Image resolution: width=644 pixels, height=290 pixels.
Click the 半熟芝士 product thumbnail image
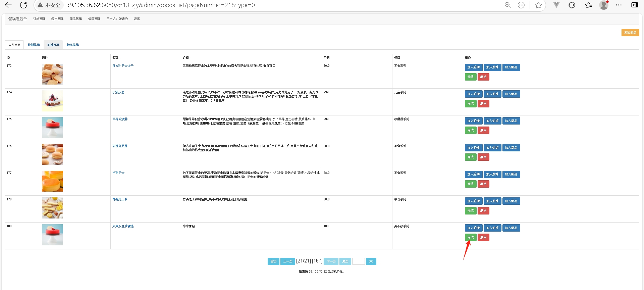coord(52,181)
